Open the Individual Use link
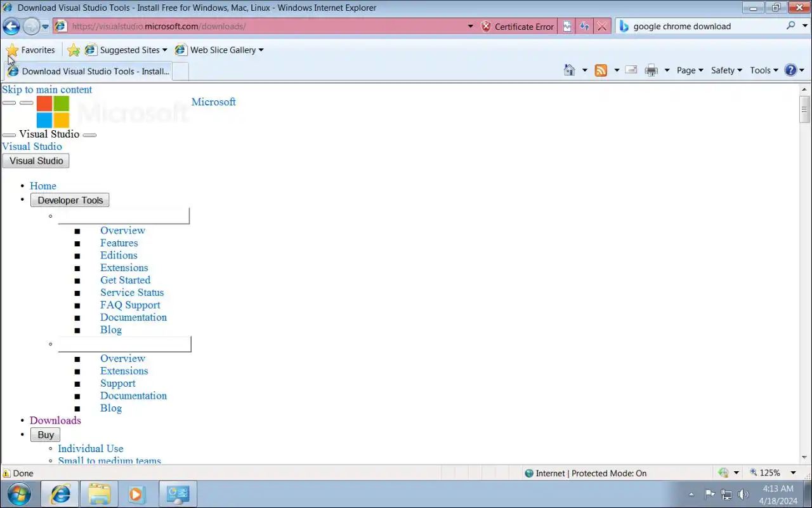The image size is (812, 508). [91, 448]
